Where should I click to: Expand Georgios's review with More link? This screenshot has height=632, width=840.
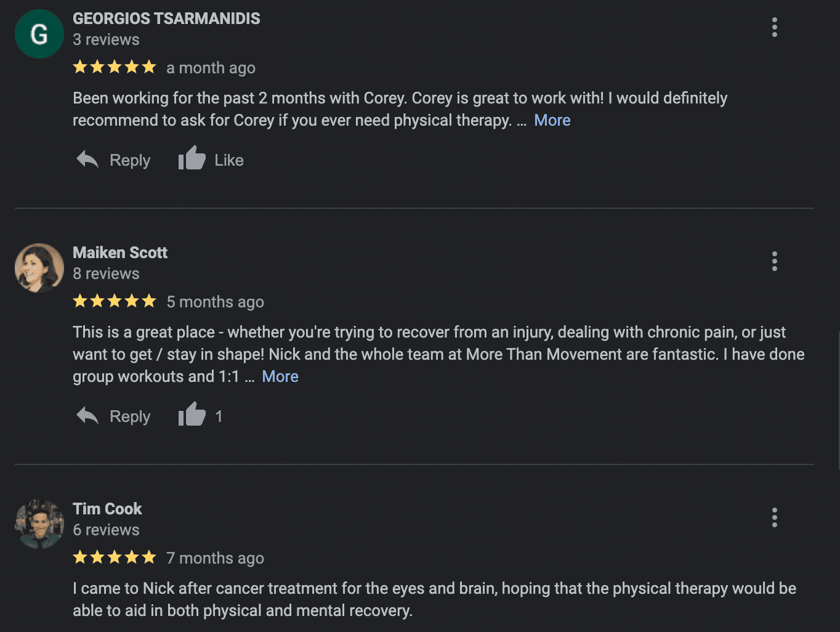click(x=552, y=120)
